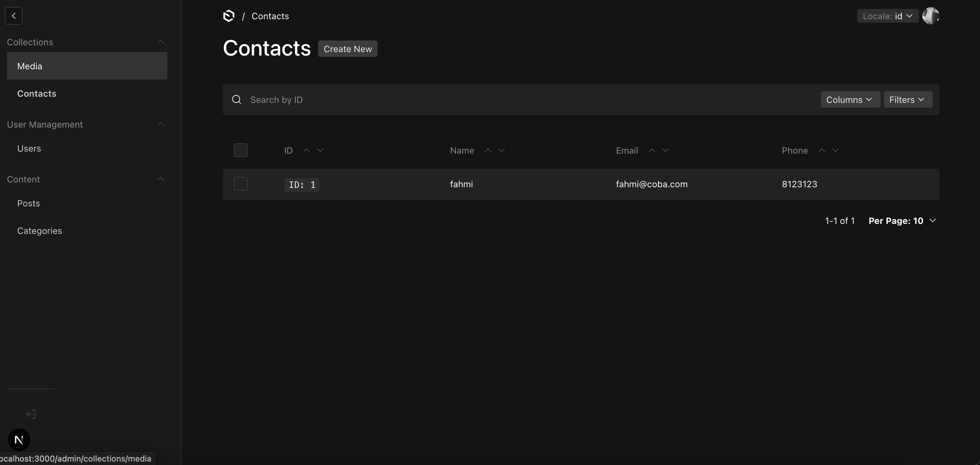Open the Columns dropdown

850,100
